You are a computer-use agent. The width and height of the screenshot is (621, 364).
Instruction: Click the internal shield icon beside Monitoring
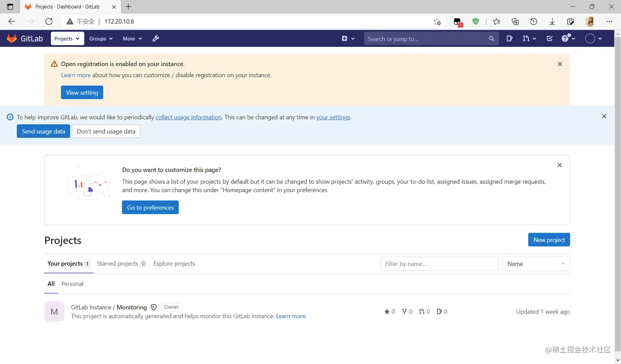pos(154,307)
